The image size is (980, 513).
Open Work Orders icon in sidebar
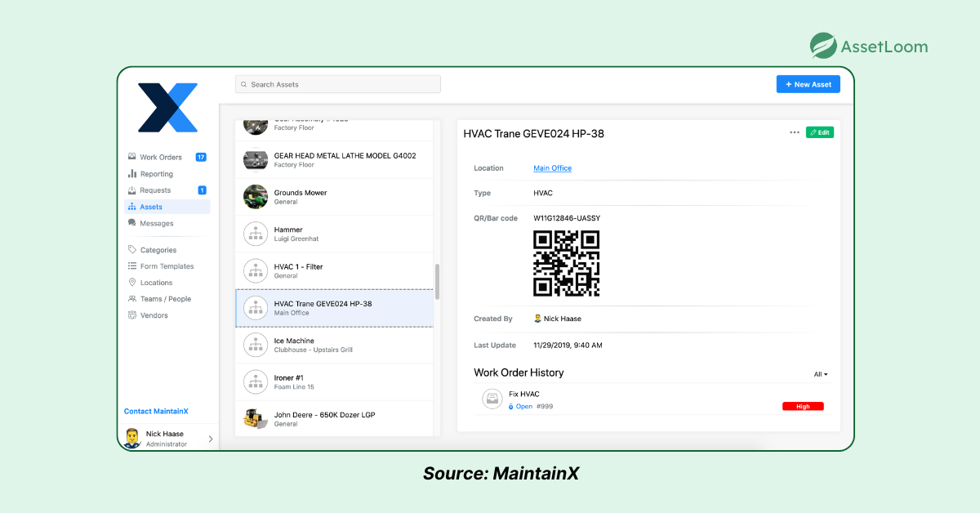coord(132,157)
